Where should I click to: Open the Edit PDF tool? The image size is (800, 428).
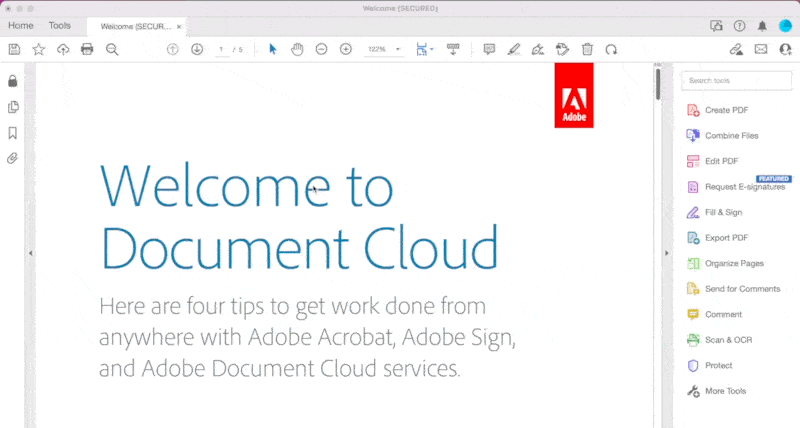click(x=713, y=161)
